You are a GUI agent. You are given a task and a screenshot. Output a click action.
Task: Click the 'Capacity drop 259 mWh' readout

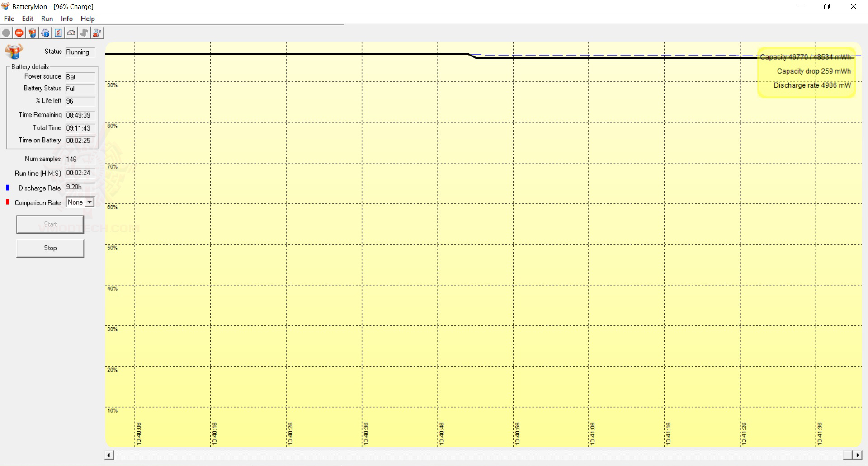[x=814, y=71]
